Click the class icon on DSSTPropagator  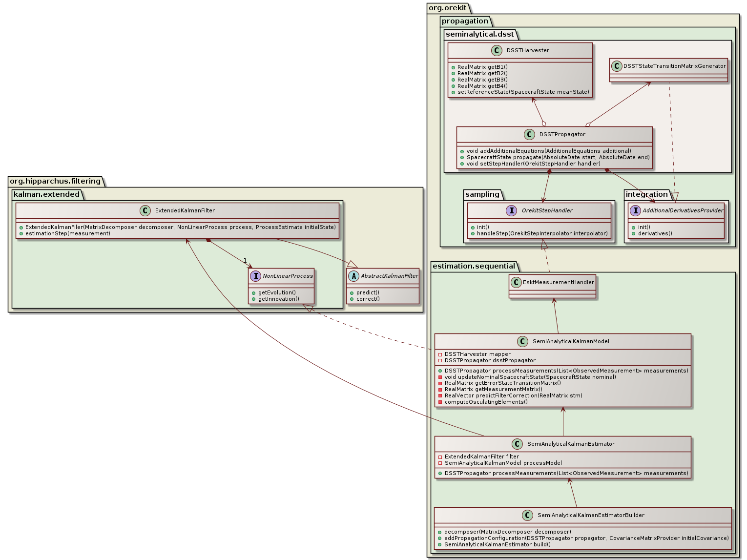530,134
